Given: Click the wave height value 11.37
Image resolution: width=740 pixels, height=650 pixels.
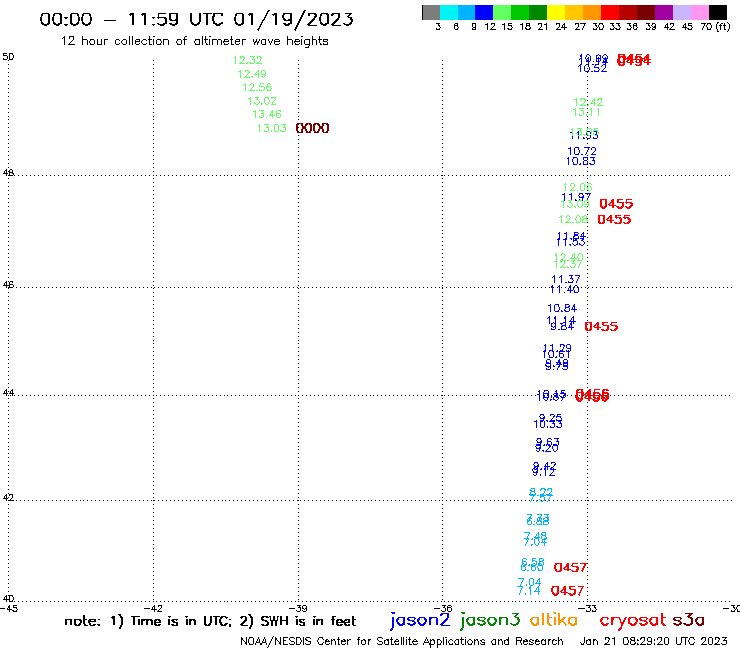Looking at the screenshot, I should 566,279.
